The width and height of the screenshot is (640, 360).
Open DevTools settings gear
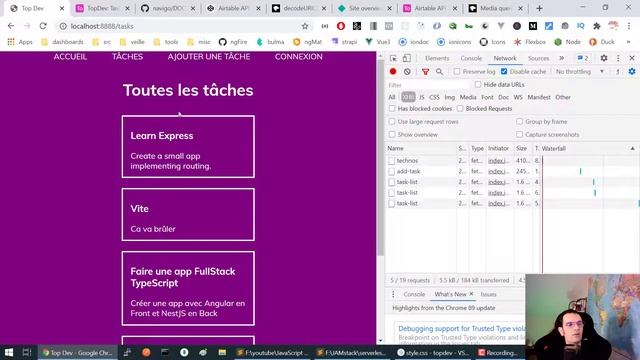pos(604,58)
